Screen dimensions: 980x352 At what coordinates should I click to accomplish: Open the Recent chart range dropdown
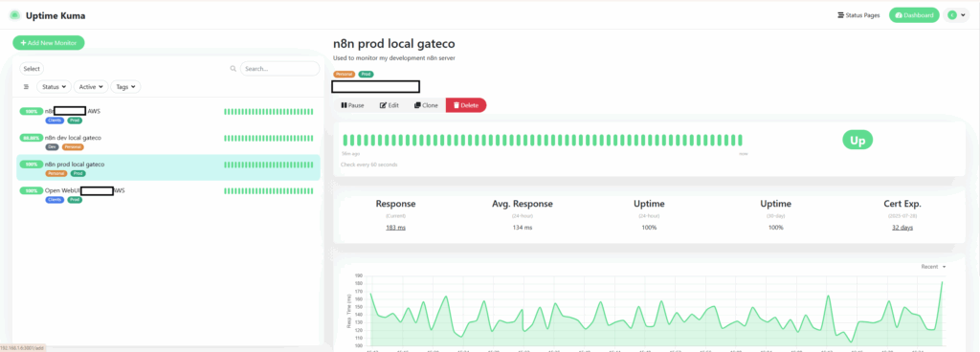[x=933, y=267]
